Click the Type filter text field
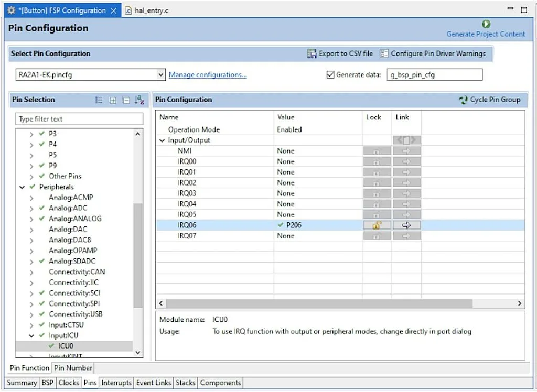 tap(79, 119)
